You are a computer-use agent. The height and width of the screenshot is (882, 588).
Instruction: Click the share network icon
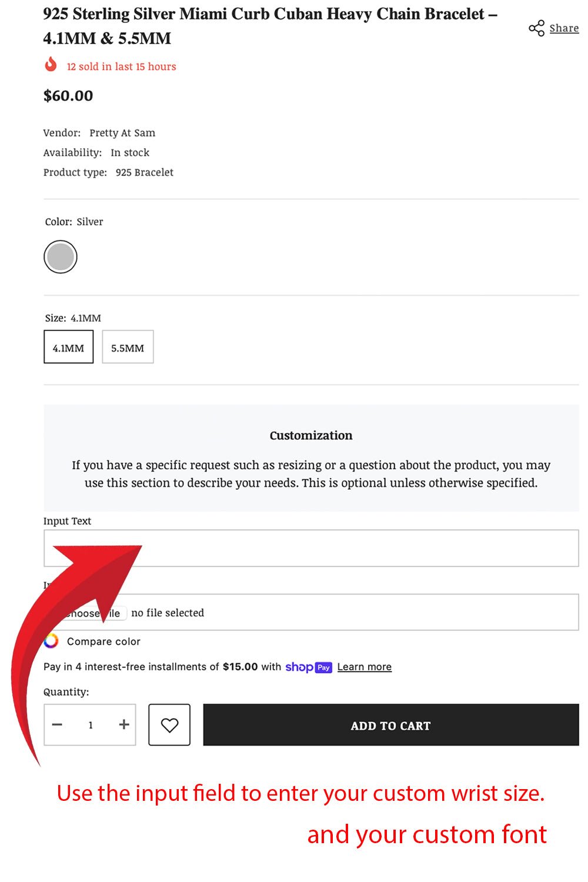pos(536,28)
